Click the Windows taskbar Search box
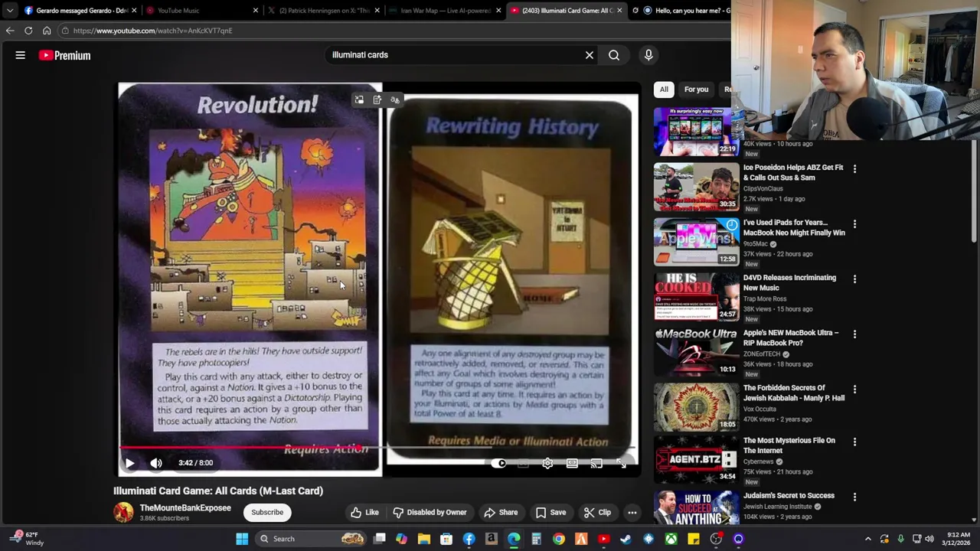The width and height of the screenshot is (980, 551). 311,539
